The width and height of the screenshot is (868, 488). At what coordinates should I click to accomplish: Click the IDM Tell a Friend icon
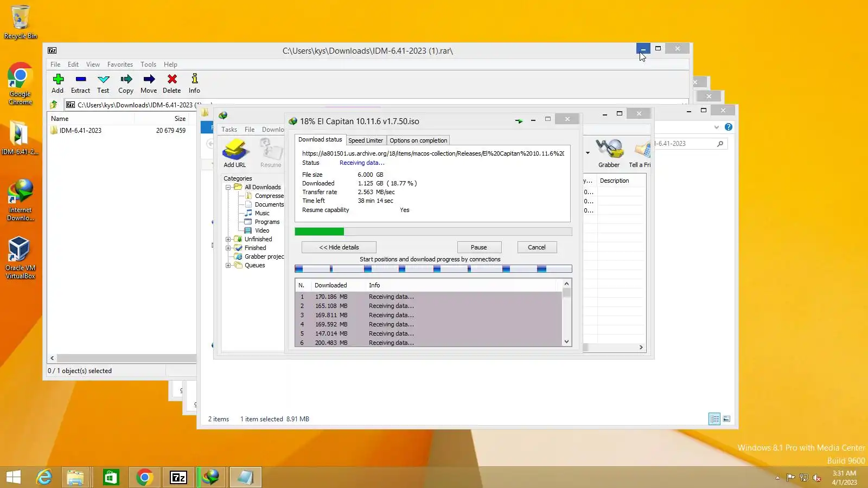pyautogui.click(x=642, y=149)
